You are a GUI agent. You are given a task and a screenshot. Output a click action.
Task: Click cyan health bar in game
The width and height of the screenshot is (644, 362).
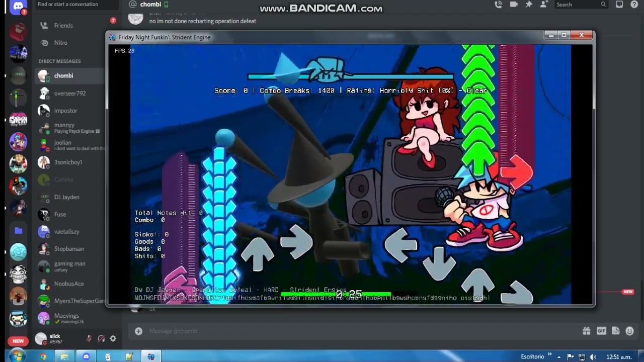[x=351, y=77]
